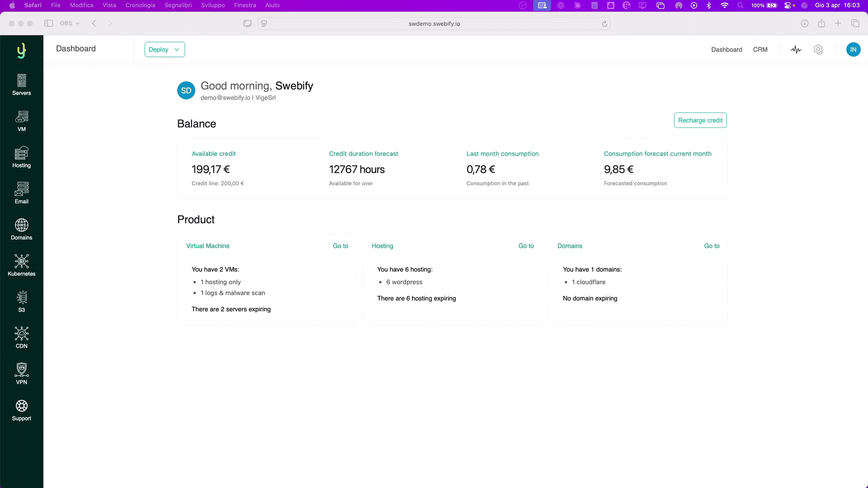This screenshot has width=868, height=488.
Task: Open the OBS profile dropdown in the toolbar
Action: [69, 23]
